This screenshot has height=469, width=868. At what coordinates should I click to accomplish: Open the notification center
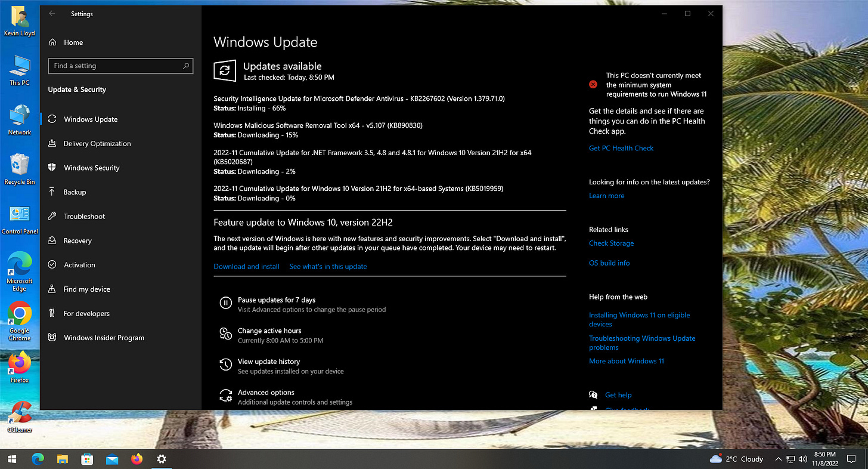[x=851, y=459]
